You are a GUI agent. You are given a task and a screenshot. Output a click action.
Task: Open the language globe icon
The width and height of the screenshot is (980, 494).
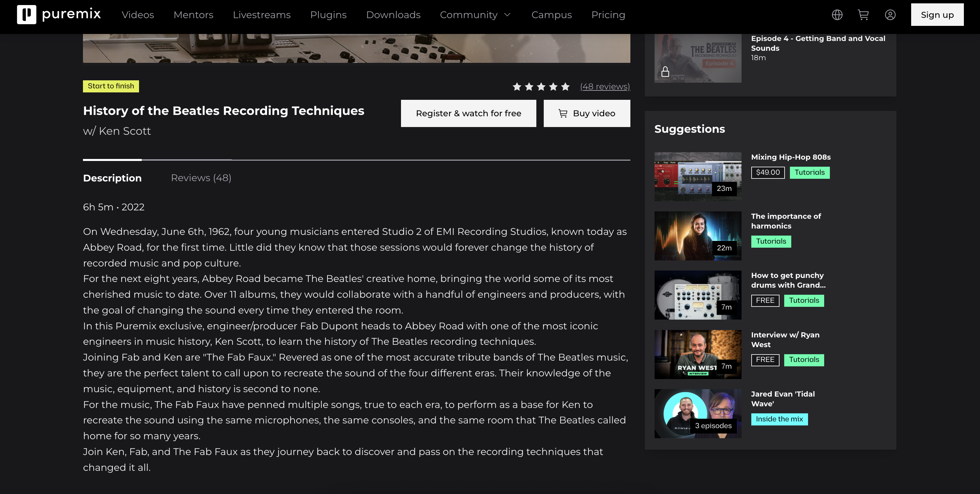(x=837, y=15)
